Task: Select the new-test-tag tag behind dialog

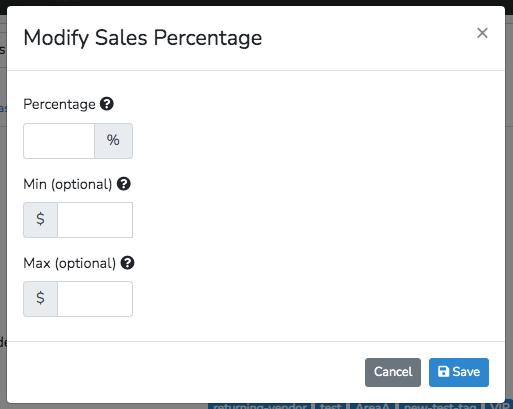Action: pos(440,406)
